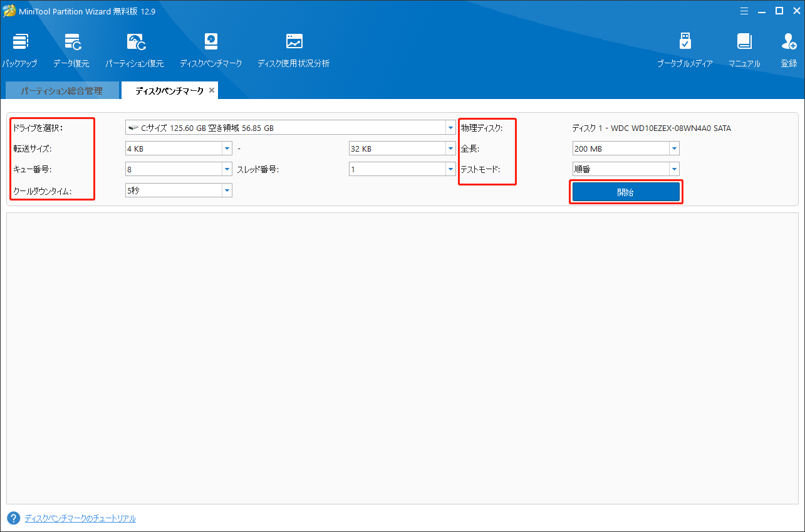
Task: Open the バックアップ (Backup) tool icon
Action: [19, 51]
